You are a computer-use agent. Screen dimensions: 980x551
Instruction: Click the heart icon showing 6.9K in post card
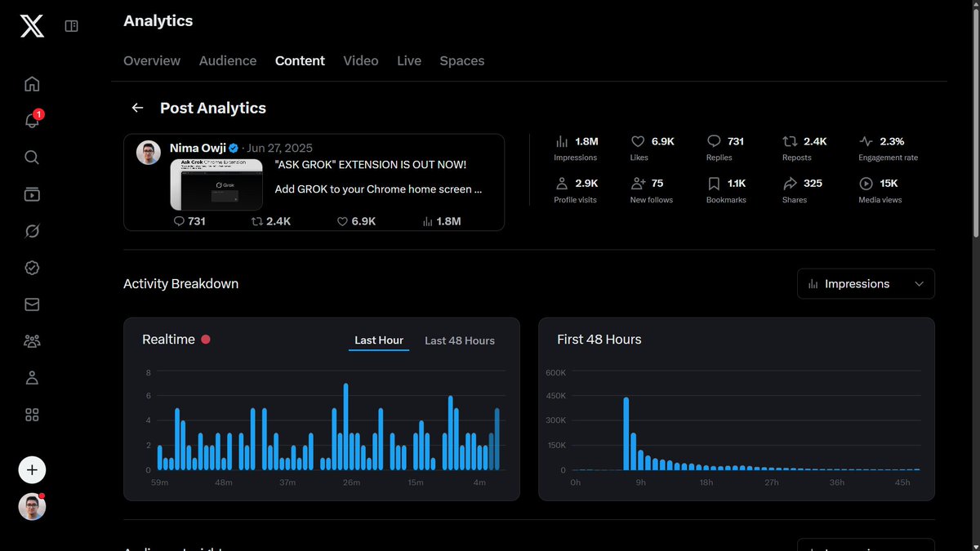(342, 221)
